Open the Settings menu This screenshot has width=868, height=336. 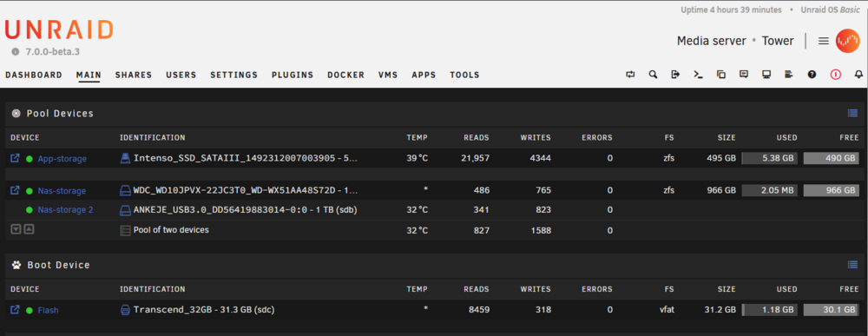(234, 75)
